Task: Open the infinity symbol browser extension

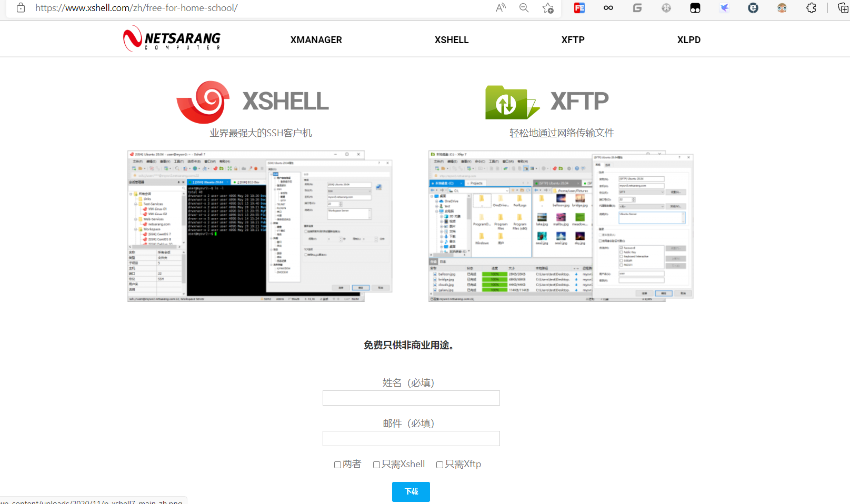Action: pos(608,8)
